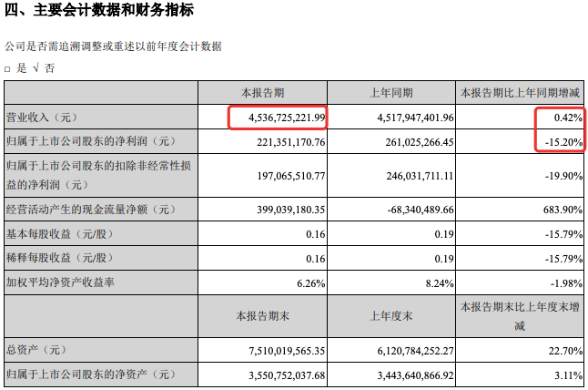This screenshot has width=588, height=390.
Task: Click percentage 3.11%
Action: click(x=569, y=375)
